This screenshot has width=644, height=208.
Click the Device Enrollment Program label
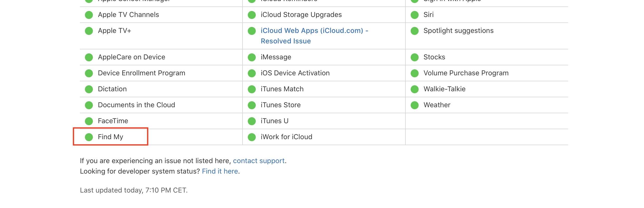coord(141,73)
